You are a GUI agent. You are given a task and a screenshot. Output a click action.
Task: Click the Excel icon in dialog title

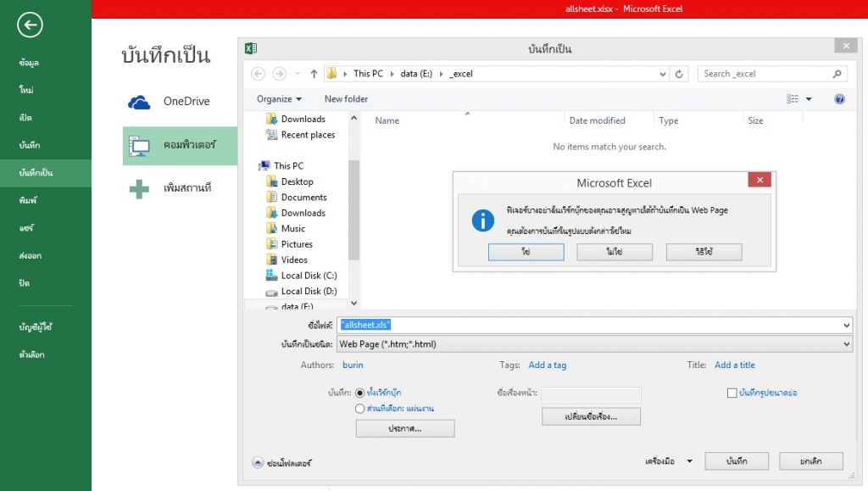tap(251, 48)
